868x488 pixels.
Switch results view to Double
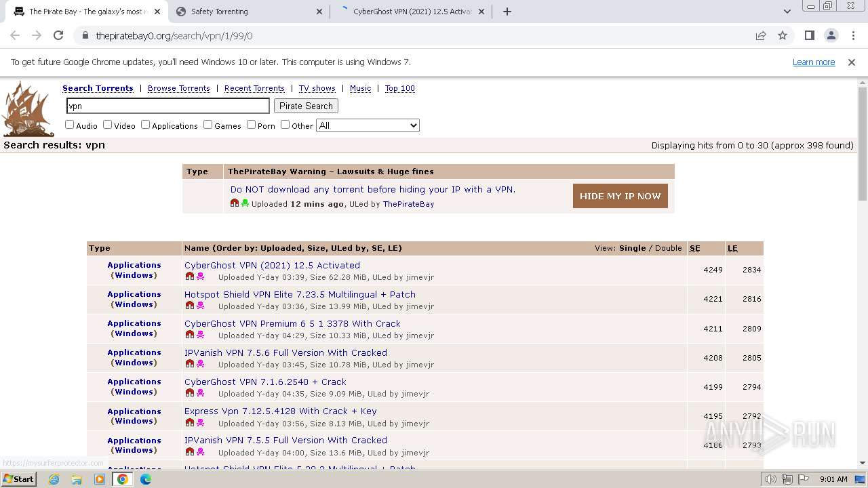[x=669, y=248]
